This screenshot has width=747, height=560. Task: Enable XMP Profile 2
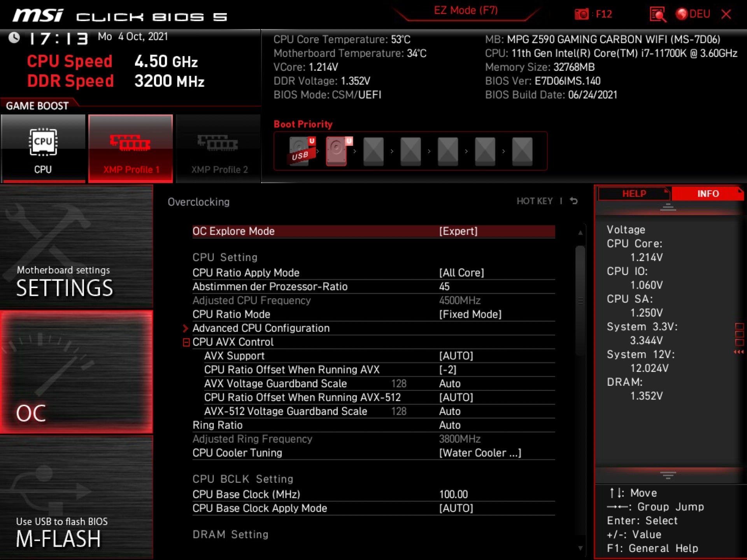(218, 148)
